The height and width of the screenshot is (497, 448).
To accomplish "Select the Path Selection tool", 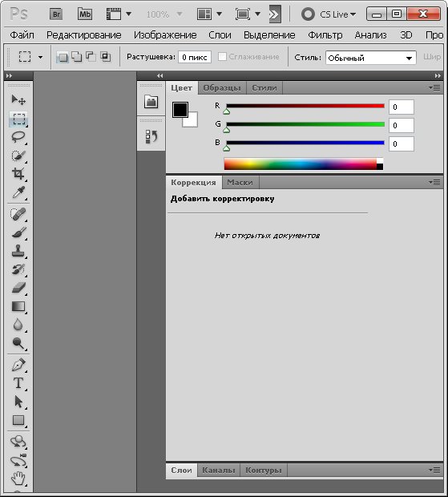I will pyautogui.click(x=18, y=402).
